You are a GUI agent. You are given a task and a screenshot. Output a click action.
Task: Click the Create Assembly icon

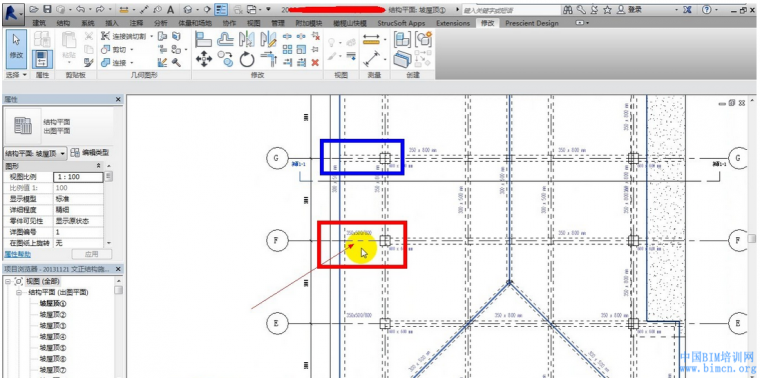[x=401, y=39]
